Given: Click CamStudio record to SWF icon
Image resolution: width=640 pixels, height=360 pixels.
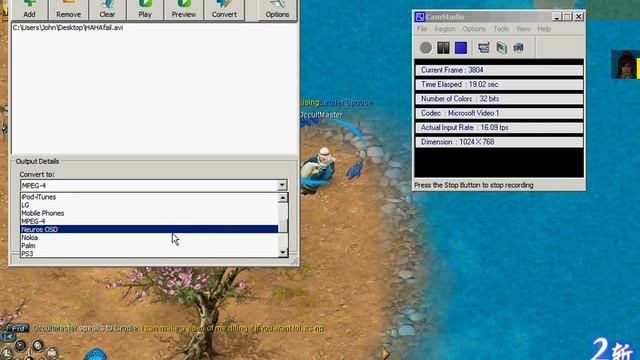Looking at the screenshot, I should pyautogui.click(x=519, y=48).
